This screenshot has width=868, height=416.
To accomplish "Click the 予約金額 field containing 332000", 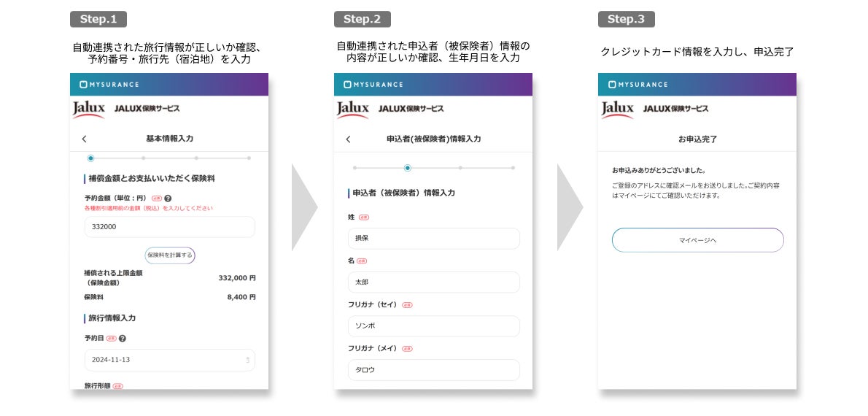I will tap(169, 227).
